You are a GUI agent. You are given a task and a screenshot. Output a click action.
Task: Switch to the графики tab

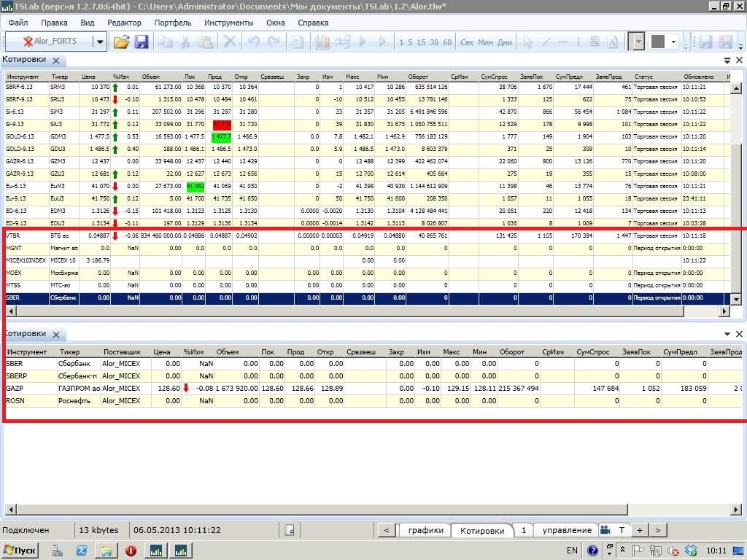click(425, 530)
